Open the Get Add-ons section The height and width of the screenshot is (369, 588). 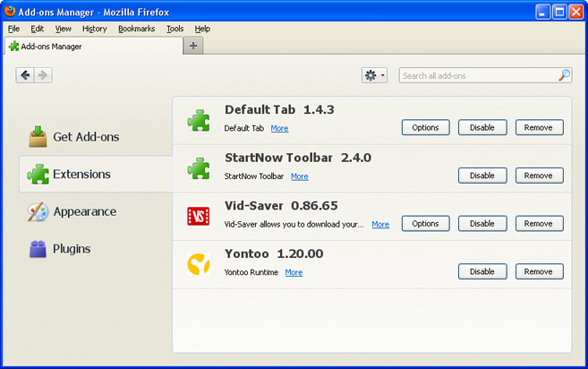click(x=86, y=137)
